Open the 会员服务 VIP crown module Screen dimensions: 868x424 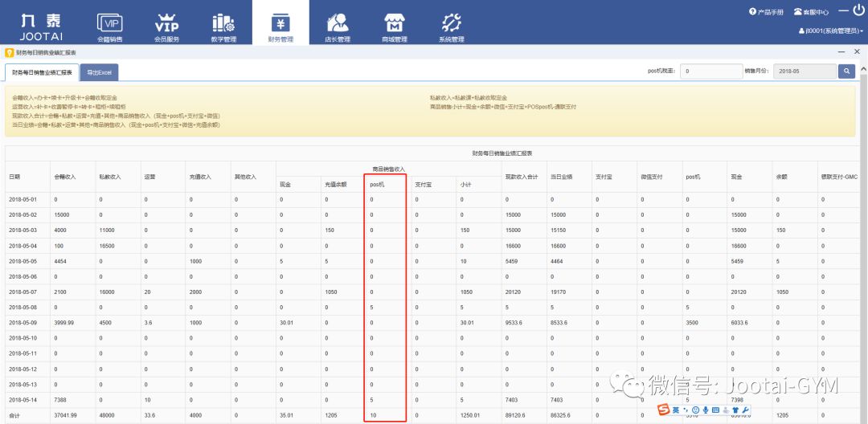click(x=166, y=27)
